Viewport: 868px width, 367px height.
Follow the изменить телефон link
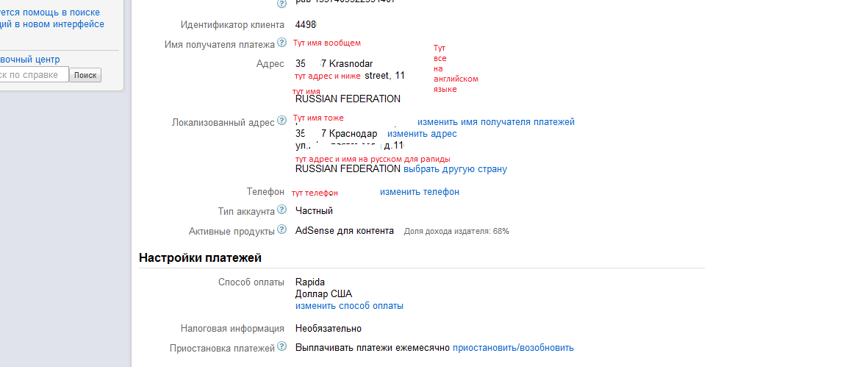click(420, 192)
